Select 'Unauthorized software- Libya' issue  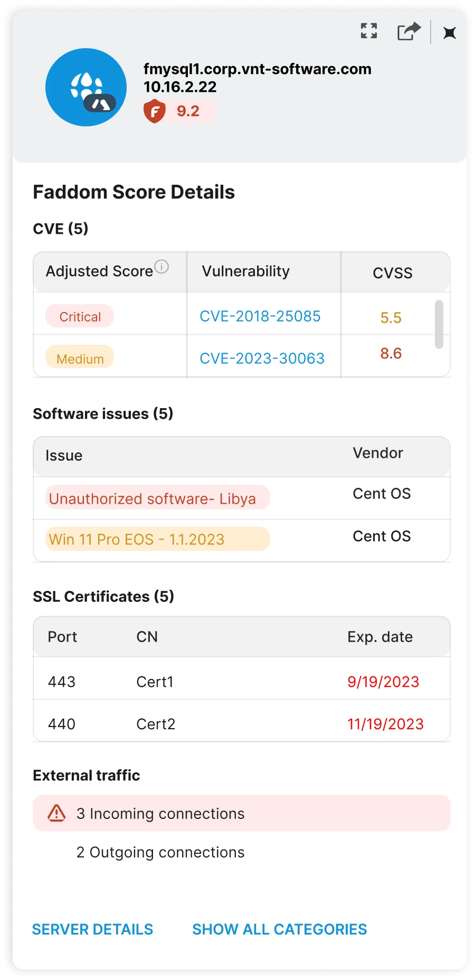[157, 498]
